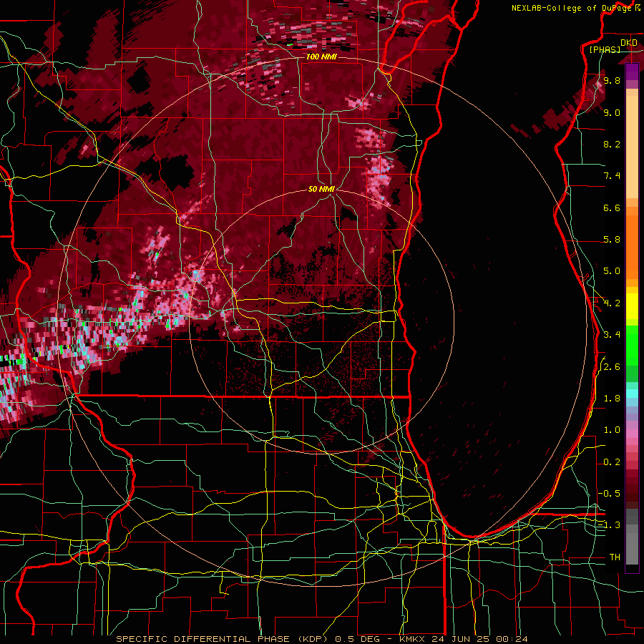Click the SPECIFIC DIFFERENTIAL PHASE caption text
The height and width of the screenshot is (644, 644).
[x=203, y=639]
